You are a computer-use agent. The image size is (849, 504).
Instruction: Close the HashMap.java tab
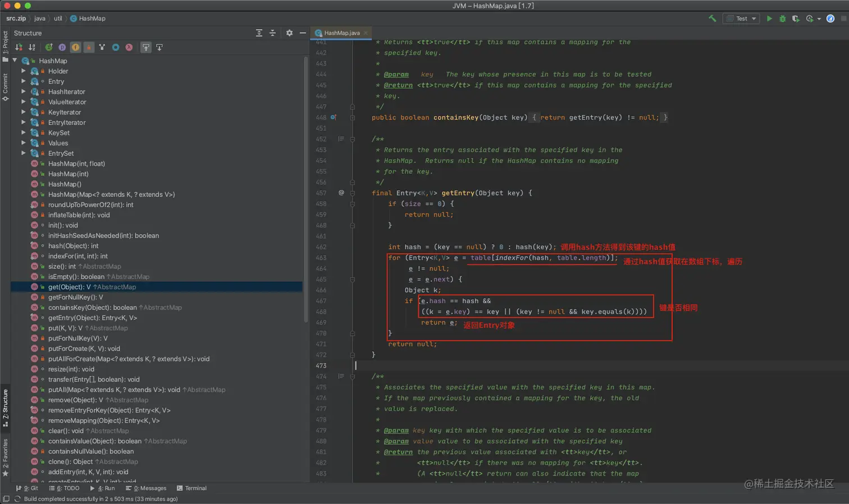366,33
